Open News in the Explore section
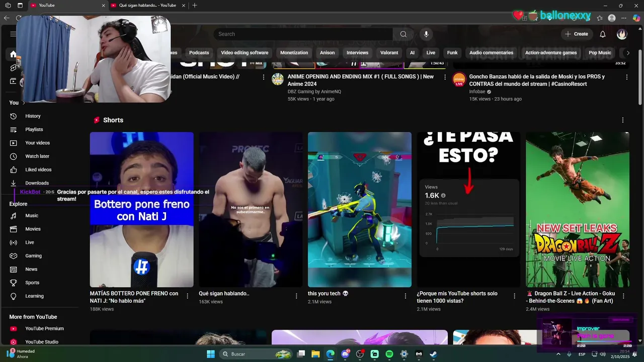This screenshot has height=362, width=644. click(x=31, y=269)
